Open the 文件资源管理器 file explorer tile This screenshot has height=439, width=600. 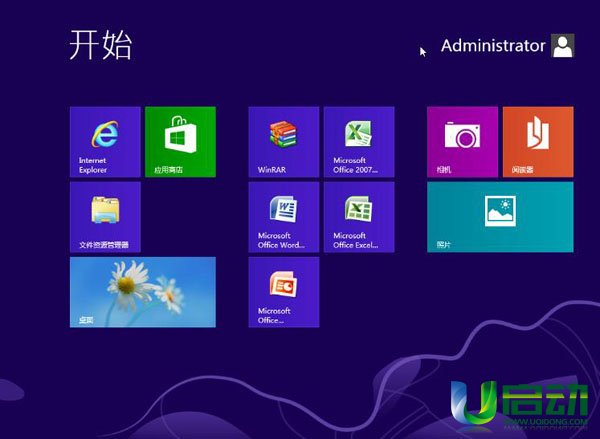point(105,217)
